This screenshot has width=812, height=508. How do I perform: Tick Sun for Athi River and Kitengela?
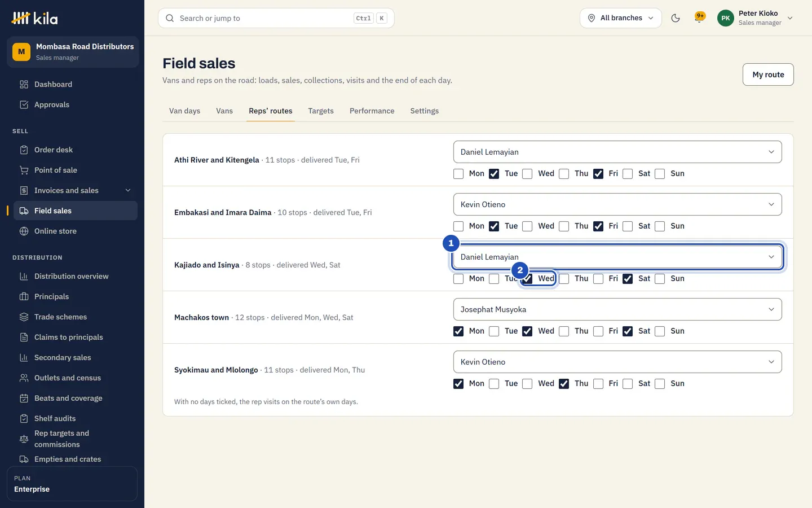coord(660,174)
